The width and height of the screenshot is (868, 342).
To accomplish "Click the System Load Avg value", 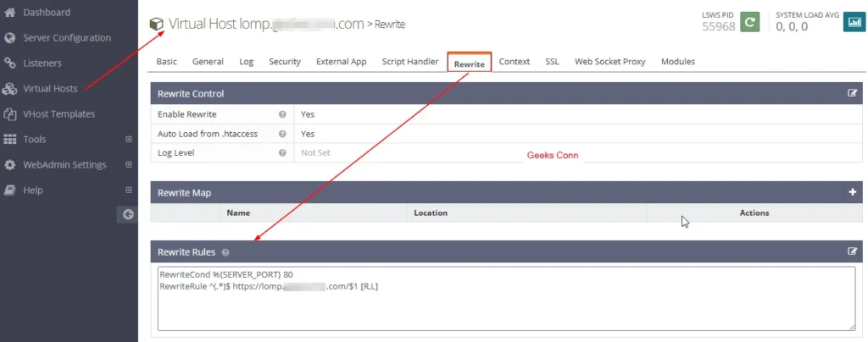I will [x=792, y=26].
